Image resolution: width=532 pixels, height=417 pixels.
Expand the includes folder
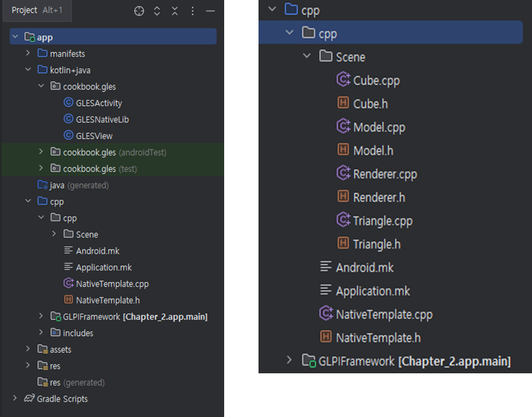point(41,332)
